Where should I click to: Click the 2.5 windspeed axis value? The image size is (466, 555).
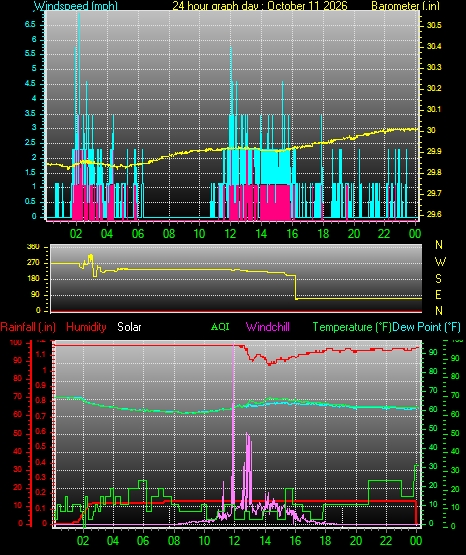pos(30,142)
